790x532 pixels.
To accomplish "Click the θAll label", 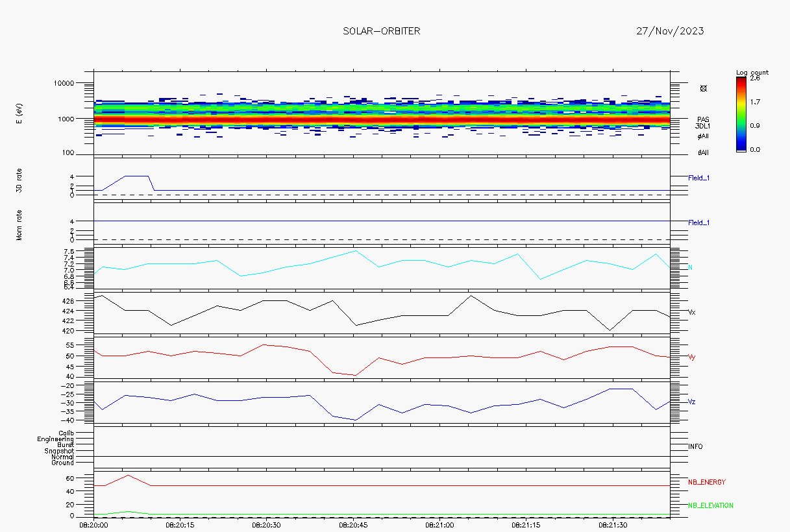I will tap(703, 153).
